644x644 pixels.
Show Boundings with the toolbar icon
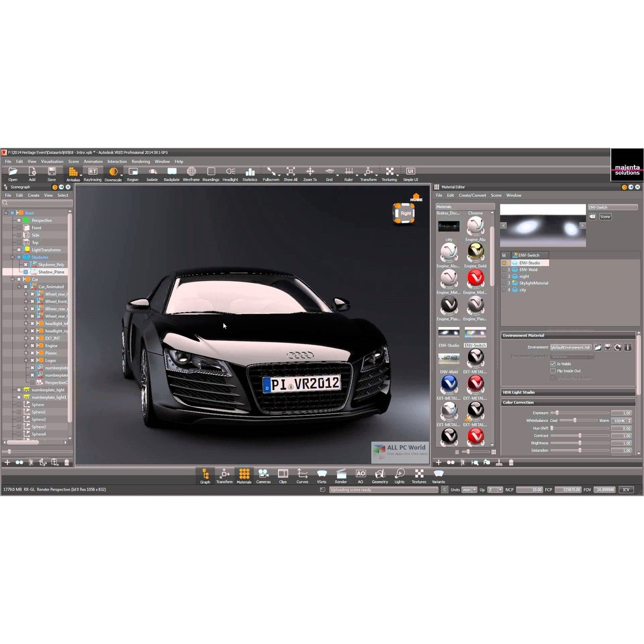click(211, 174)
